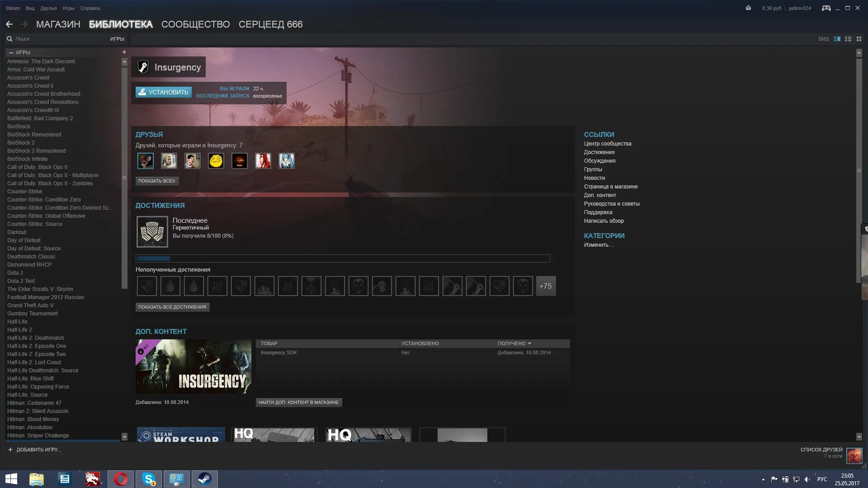Open the ИГРЫ filter dropdown next to search

[117, 39]
